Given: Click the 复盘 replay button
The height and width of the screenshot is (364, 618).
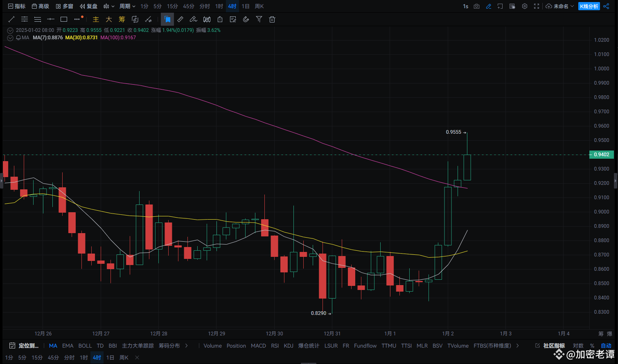Looking at the screenshot, I should point(89,6).
